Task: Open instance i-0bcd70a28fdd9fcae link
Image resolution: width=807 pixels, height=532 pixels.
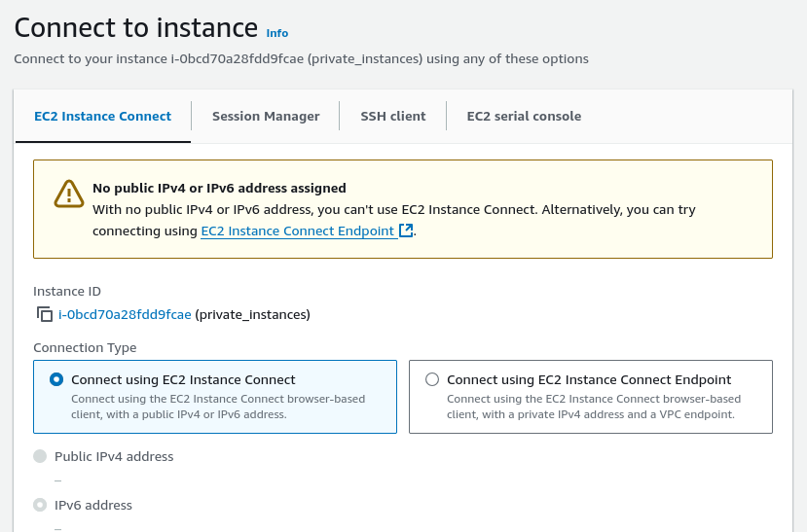Action: pyautogui.click(x=125, y=314)
